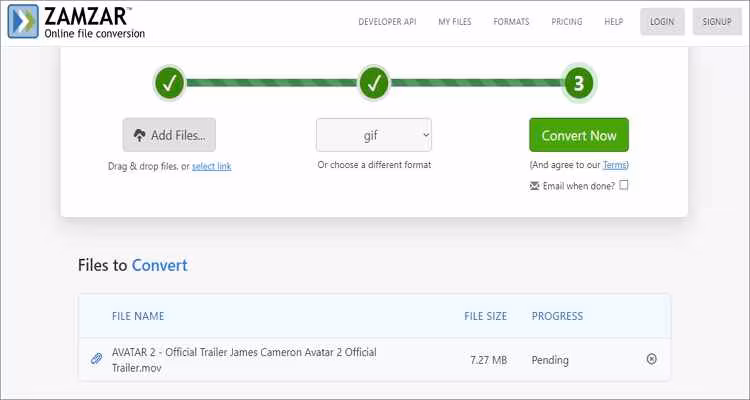Viewport: 750px width, 400px height.
Task: Click the Login button
Action: [x=662, y=21]
